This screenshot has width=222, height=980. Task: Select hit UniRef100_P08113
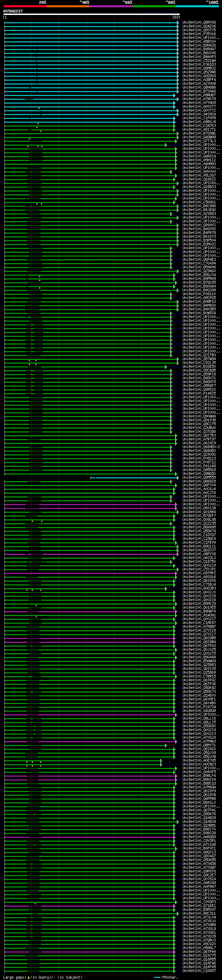[x=199, y=459]
